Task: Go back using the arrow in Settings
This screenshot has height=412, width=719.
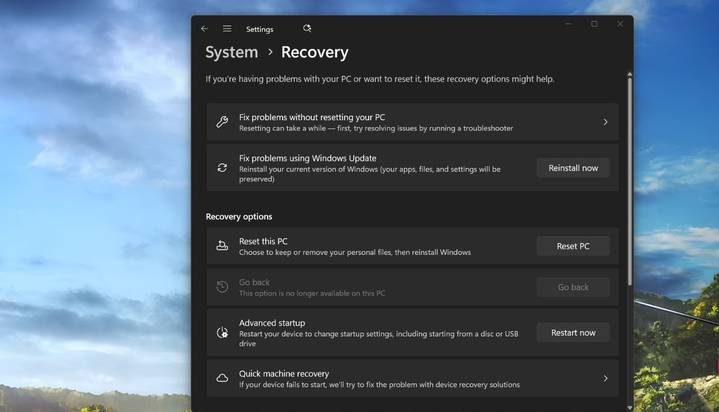Action: [205, 28]
